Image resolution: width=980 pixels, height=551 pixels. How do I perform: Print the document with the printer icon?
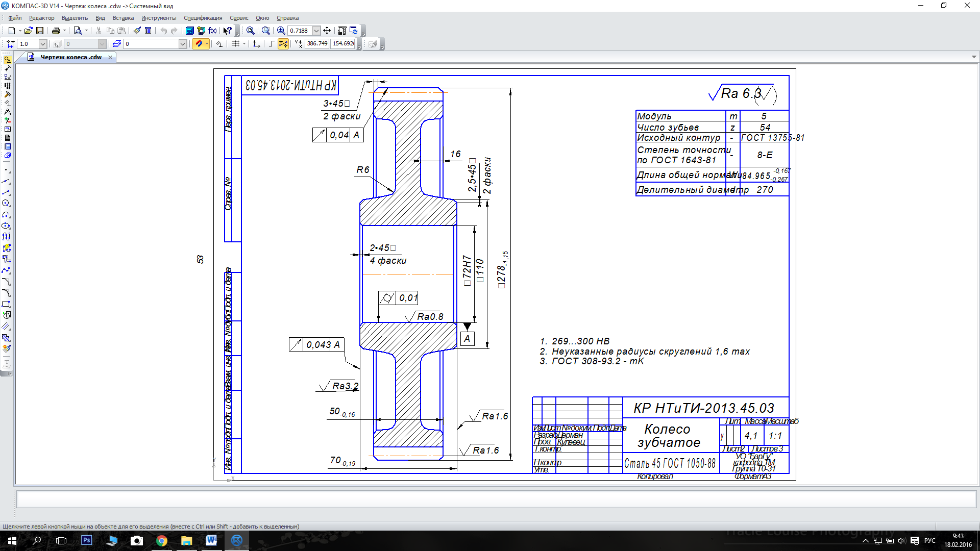pos(56,31)
